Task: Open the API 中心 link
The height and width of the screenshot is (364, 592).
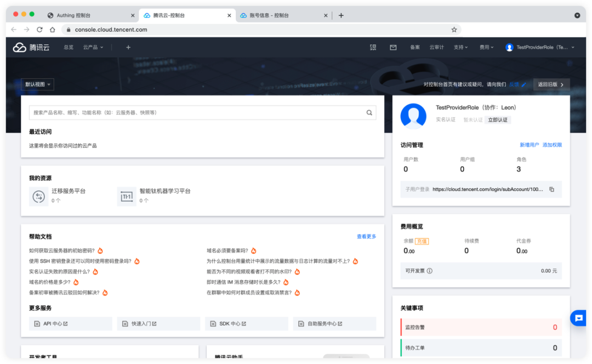Action: (71, 323)
